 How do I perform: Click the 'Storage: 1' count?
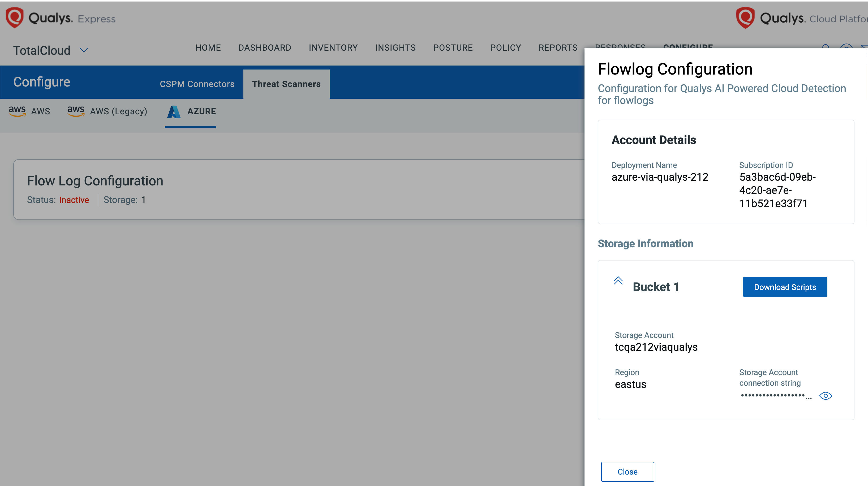[x=124, y=200]
